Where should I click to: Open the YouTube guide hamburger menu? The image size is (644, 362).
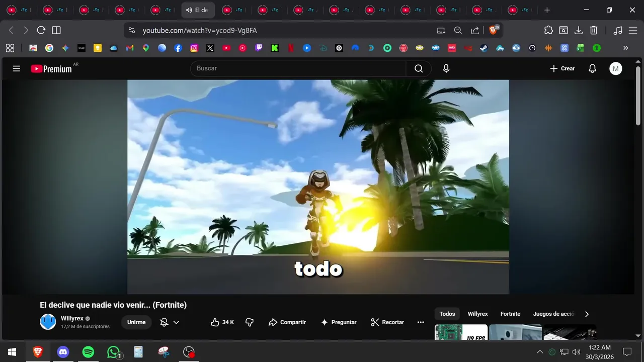(x=17, y=68)
